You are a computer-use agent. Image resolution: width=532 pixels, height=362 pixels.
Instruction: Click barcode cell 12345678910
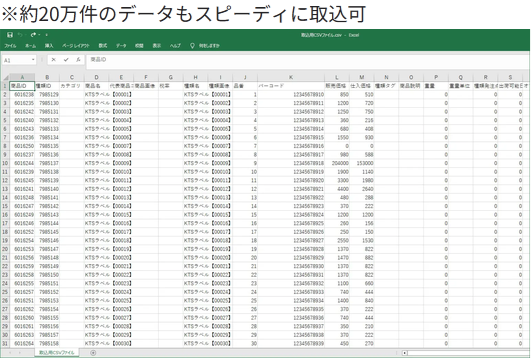pyautogui.click(x=291, y=95)
